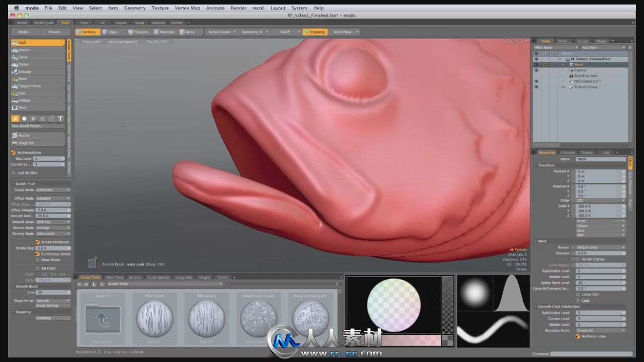Click the Save Brush Preset button

click(x=38, y=126)
